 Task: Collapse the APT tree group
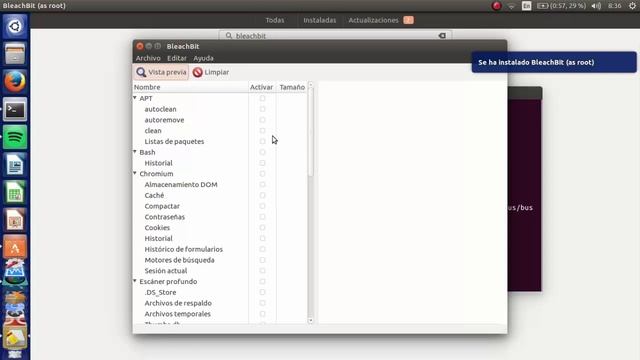pos(135,98)
